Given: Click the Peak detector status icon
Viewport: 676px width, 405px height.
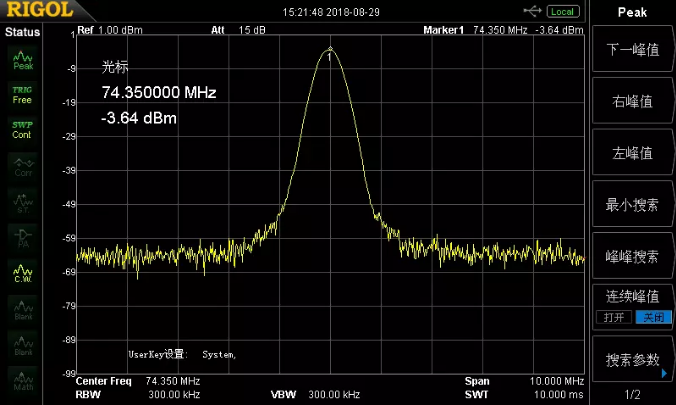Looking at the screenshot, I should click(x=22, y=60).
